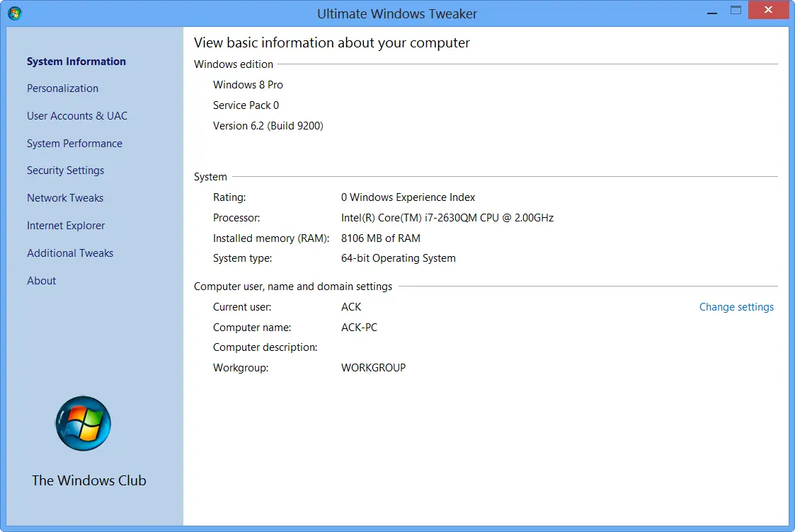Image resolution: width=795 pixels, height=532 pixels.
Task: Minimize the Ultimate Windows Tweaker window
Action: (x=712, y=11)
